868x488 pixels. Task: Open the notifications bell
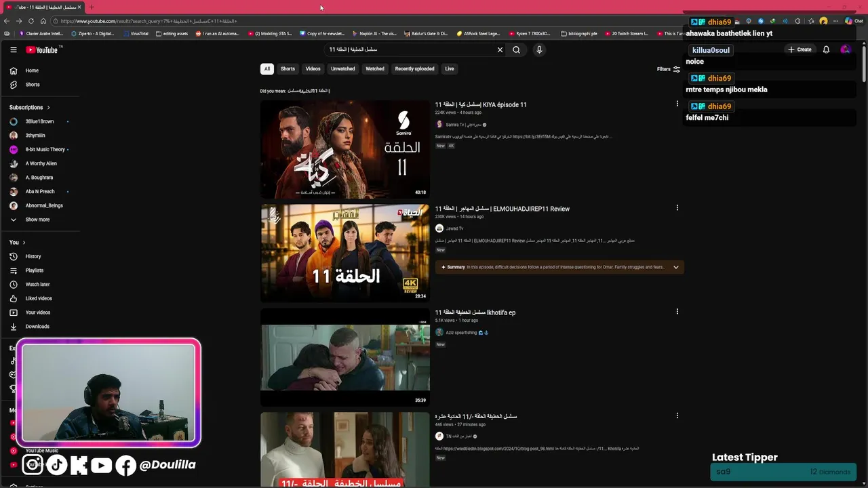click(826, 49)
